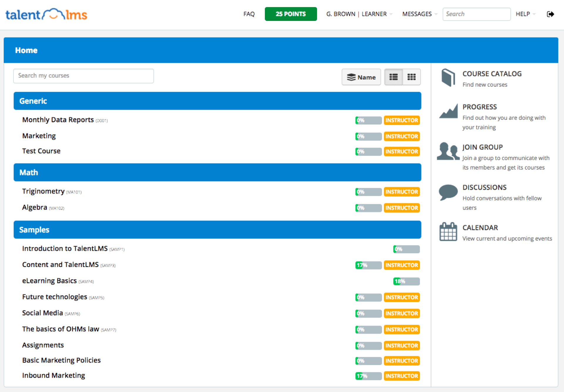The height and width of the screenshot is (392, 564).
Task: Collapse the Generic category header
Action: [217, 101]
